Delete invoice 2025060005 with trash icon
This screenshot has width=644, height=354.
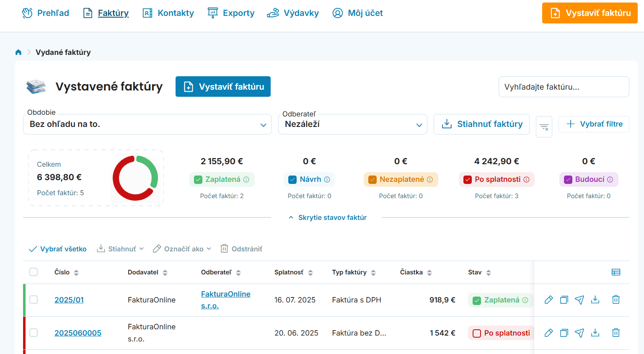(616, 333)
